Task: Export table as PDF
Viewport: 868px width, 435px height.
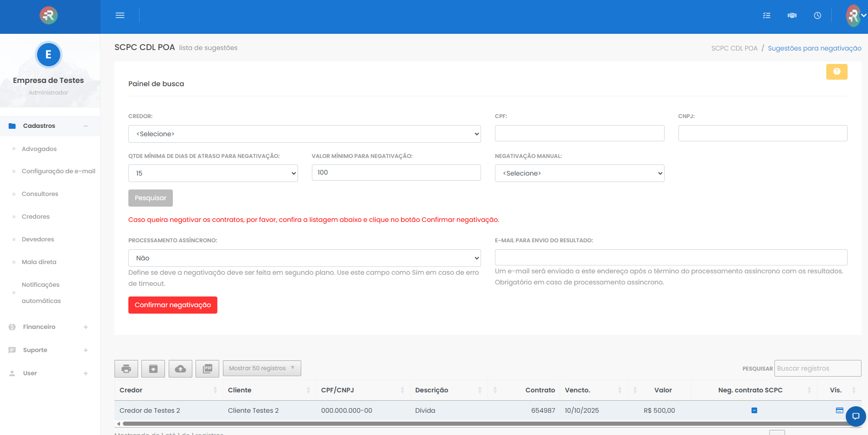Action: click(207, 369)
